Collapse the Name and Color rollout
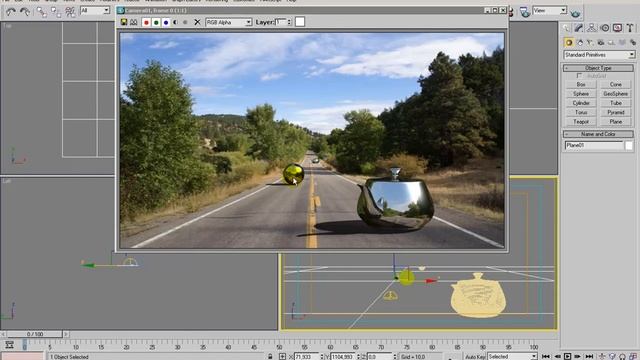 598,134
